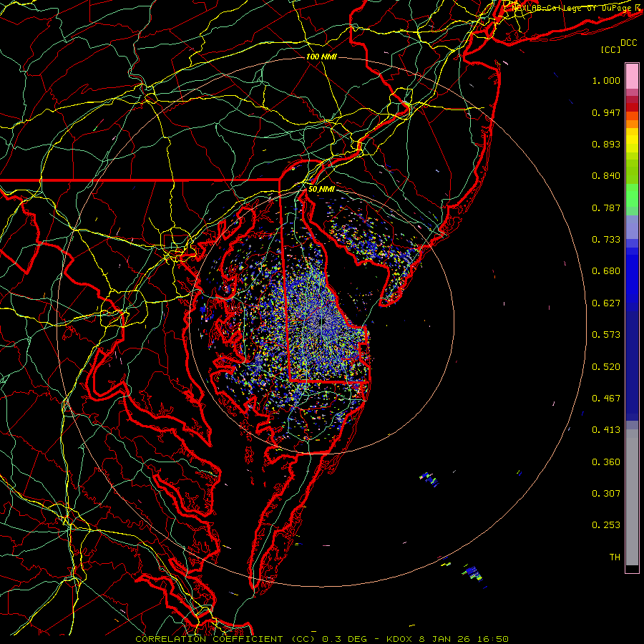The height and width of the screenshot is (644, 644).
Task: Click the "100 NMI" range ring label
Action: (x=321, y=57)
